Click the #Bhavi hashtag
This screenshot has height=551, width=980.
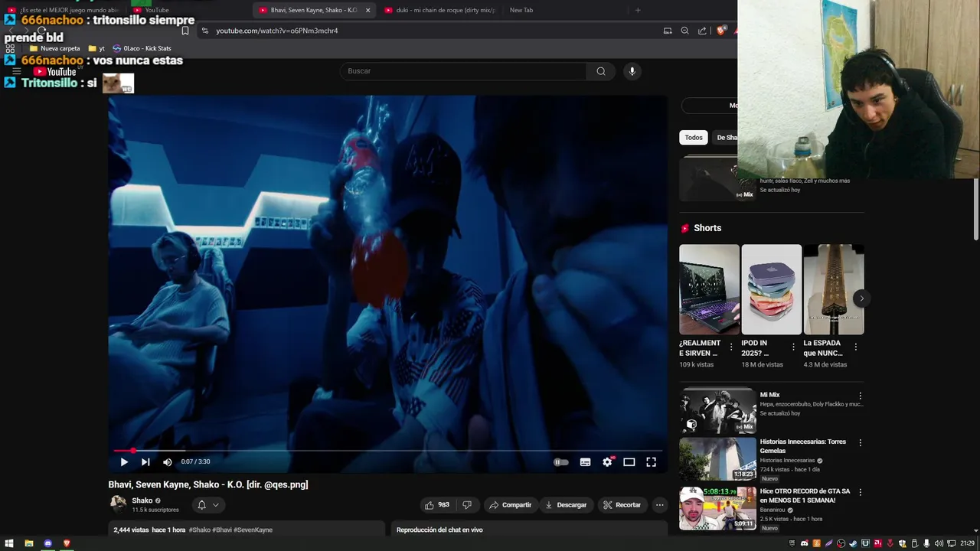click(x=221, y=530)
